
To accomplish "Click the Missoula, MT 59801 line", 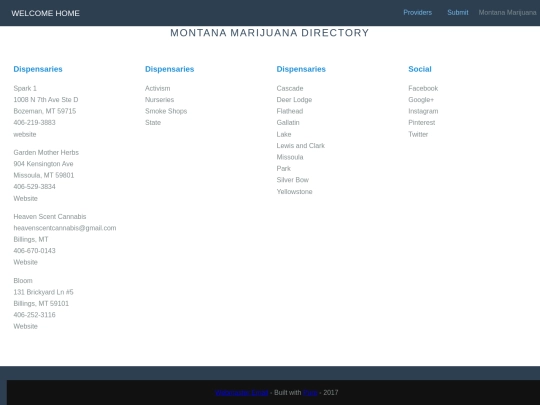I will tap(44, 175).
